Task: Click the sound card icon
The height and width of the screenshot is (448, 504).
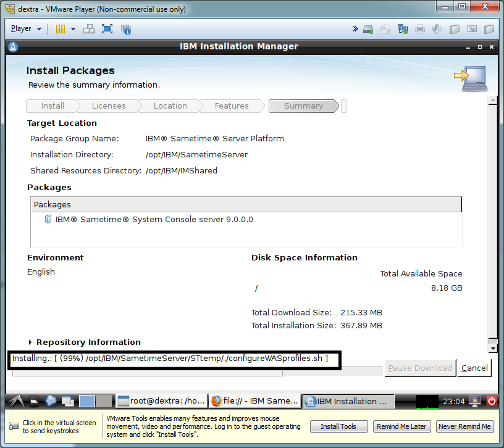Action: tap(437, 29)
